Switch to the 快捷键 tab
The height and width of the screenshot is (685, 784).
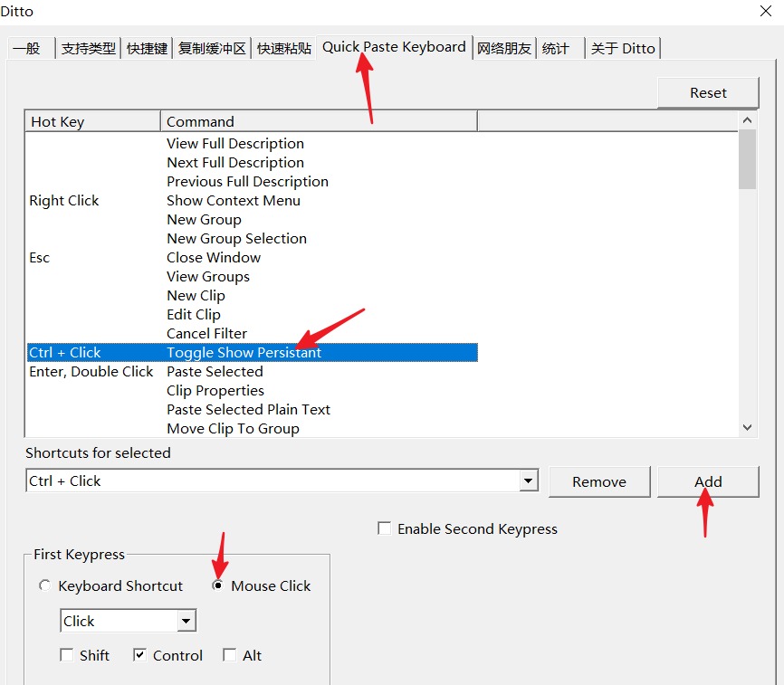pyautogui.click(x=147, y=49)
